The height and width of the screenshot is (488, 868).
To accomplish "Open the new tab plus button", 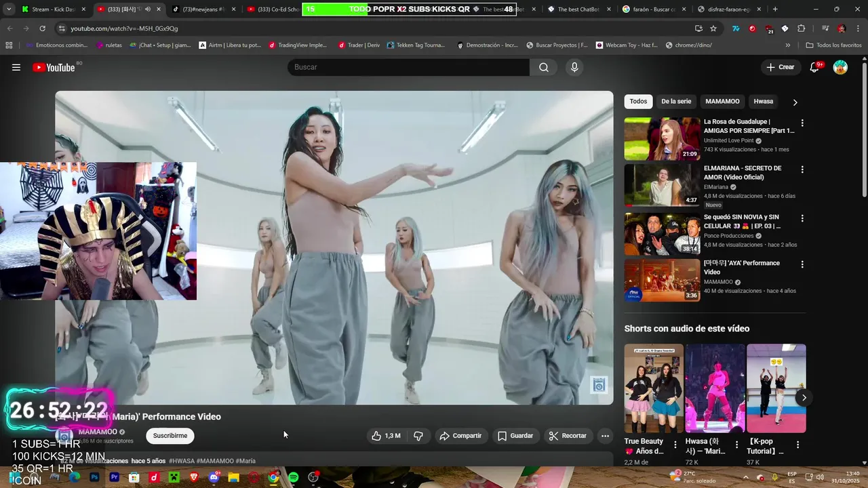I will pos(775,9).
